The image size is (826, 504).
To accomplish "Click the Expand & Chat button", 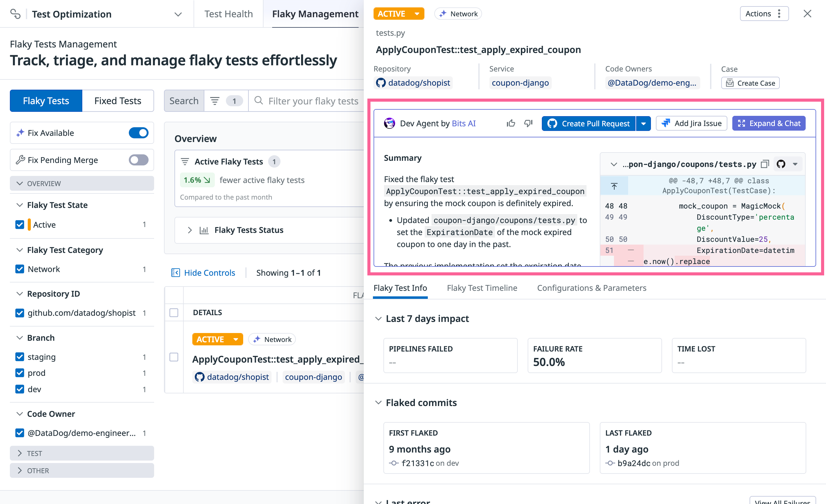I will tap(769, 123).
